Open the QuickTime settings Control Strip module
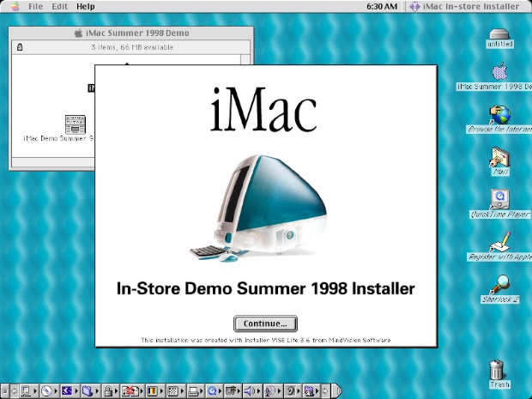Viewport: 532px width, 399px height. pyautogui.click(x=215, y=391)
